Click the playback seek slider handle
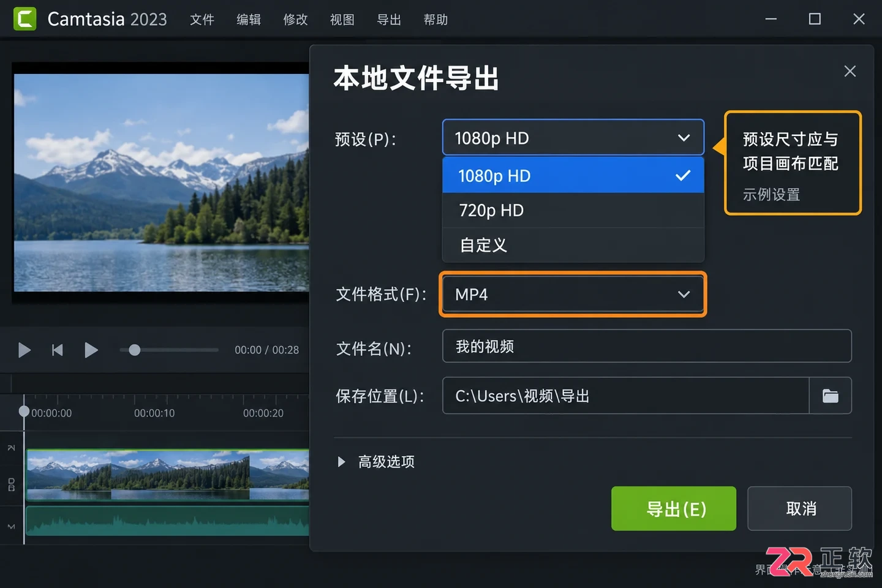This screenshot has width=882, height=588. (134, 350)
